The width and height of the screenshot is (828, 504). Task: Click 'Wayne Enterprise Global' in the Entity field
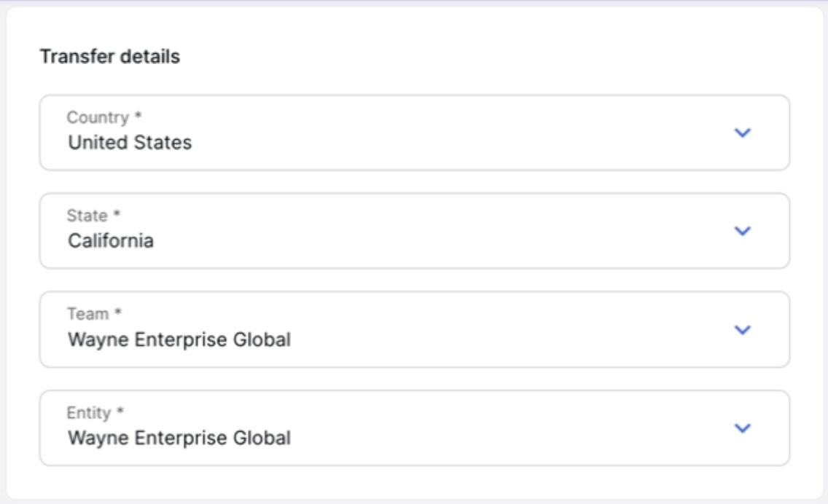click(x=179, y=438)
